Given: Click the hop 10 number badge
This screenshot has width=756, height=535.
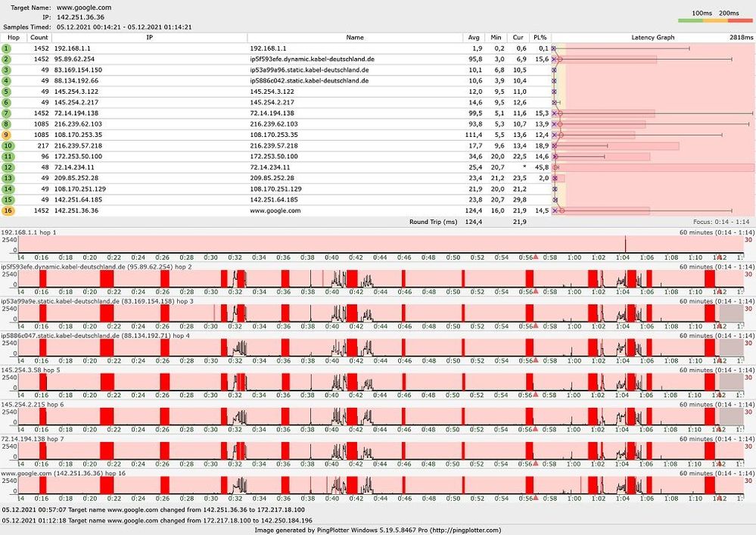Looking at the screenshot, I should [8, 145].
